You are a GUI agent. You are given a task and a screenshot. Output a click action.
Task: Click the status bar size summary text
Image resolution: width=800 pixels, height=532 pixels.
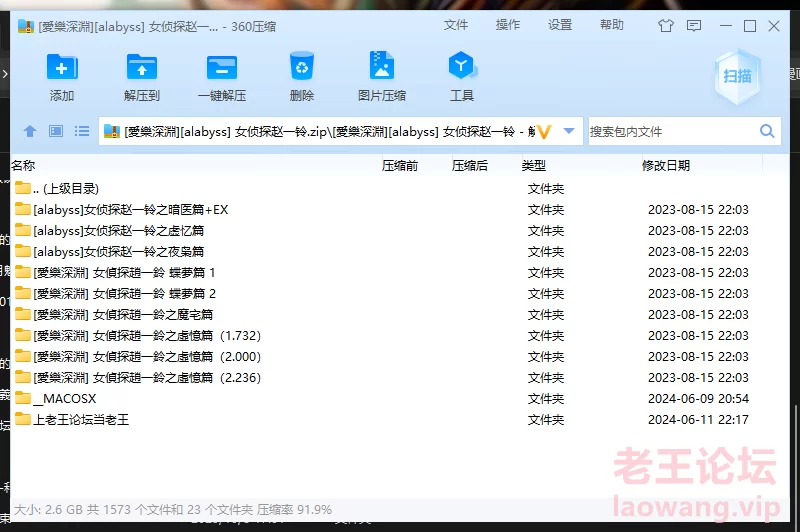[x=172, y=509]
